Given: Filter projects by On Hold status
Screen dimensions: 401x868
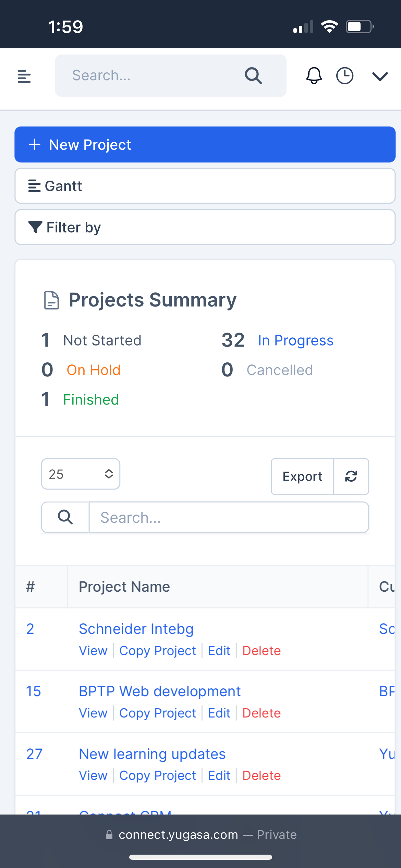Looking at the screenshot, I should tap(93, 370).
